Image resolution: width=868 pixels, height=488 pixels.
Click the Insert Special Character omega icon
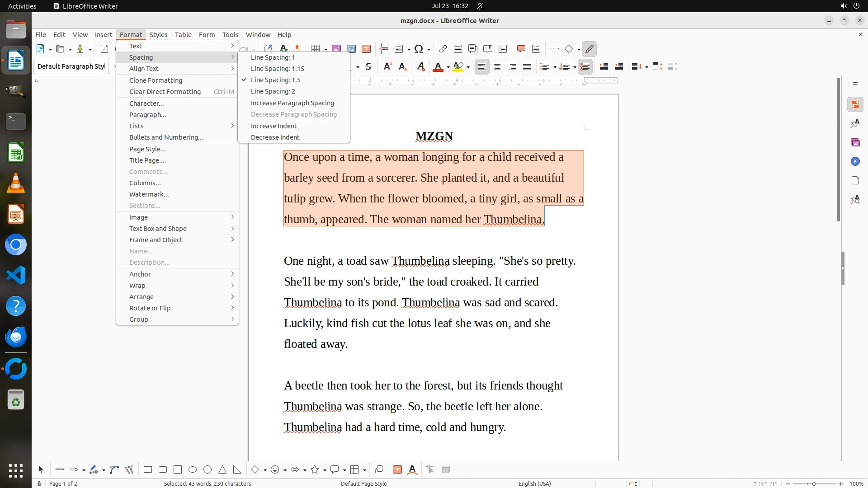[419, 49]
